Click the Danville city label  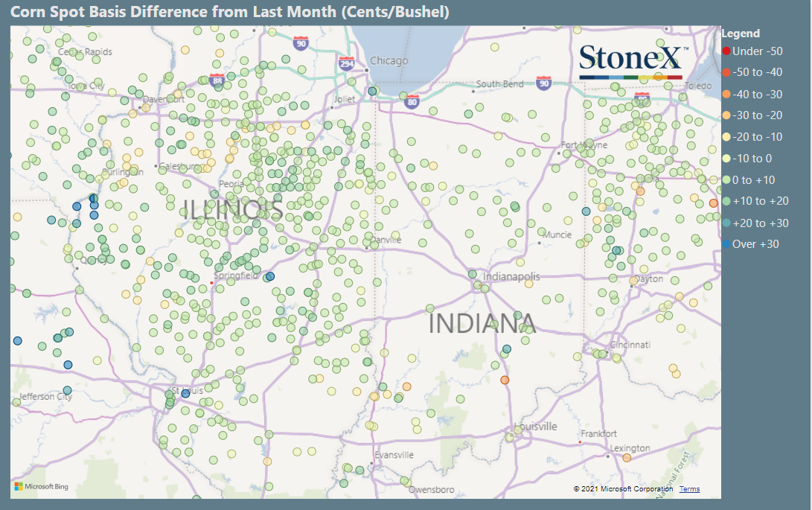386,240
